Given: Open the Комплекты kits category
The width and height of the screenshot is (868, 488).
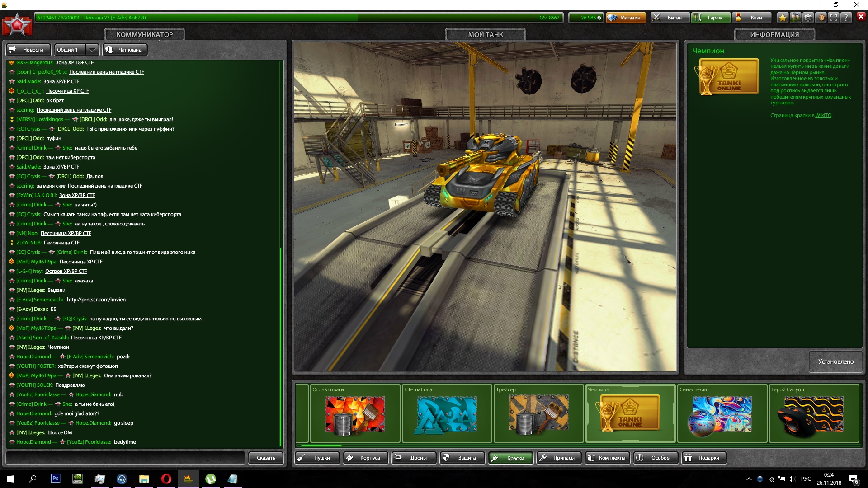Looking at the screenshot, I should coord(608,458).
